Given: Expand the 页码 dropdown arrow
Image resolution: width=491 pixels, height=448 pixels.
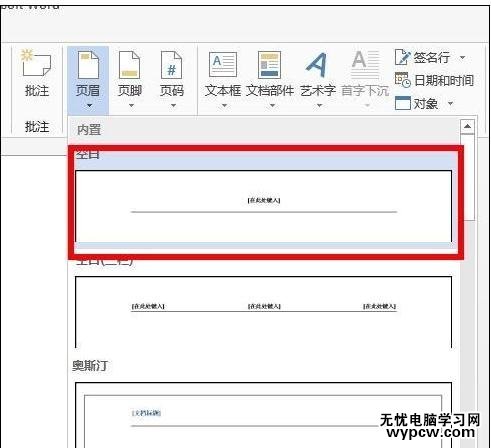Looking at the screenshot, I should (173, 106).
